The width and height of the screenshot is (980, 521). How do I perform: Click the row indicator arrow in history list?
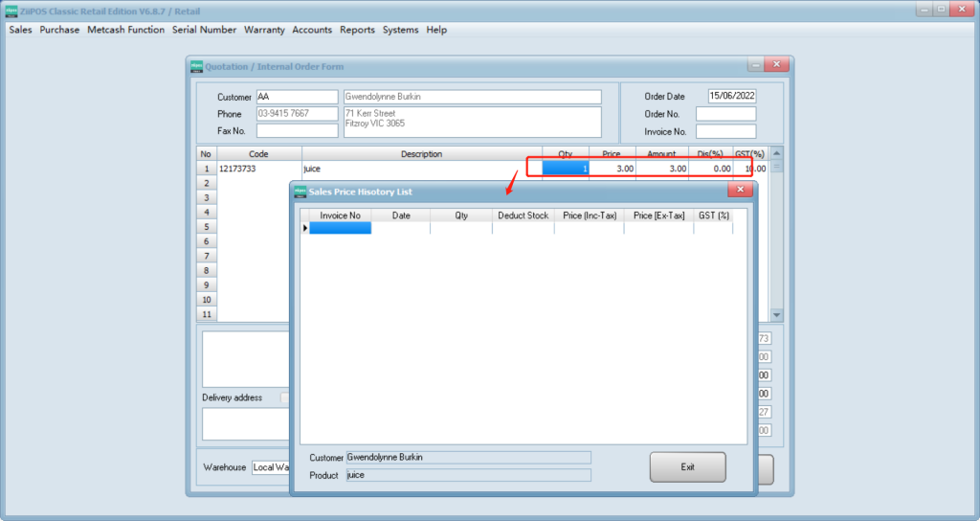305,228
